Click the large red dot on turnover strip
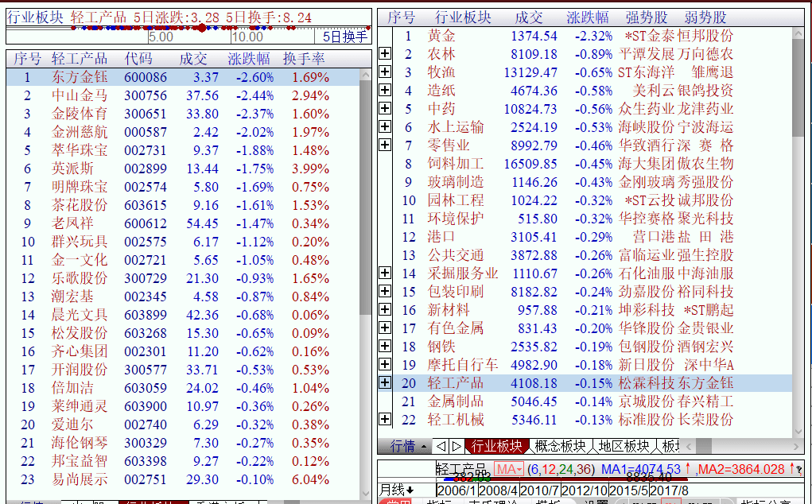Screen dimensions: 812x504 tap(202, 27)
